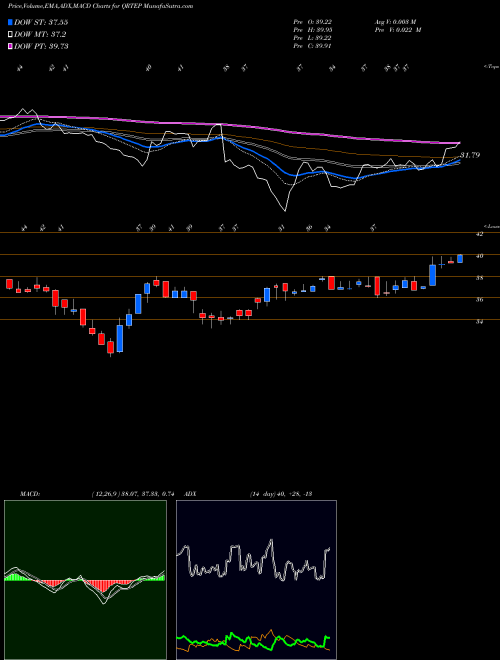Click the magenta DOW PT legend swatch
This screenshot has height=660, width=500.
point(10,46)
